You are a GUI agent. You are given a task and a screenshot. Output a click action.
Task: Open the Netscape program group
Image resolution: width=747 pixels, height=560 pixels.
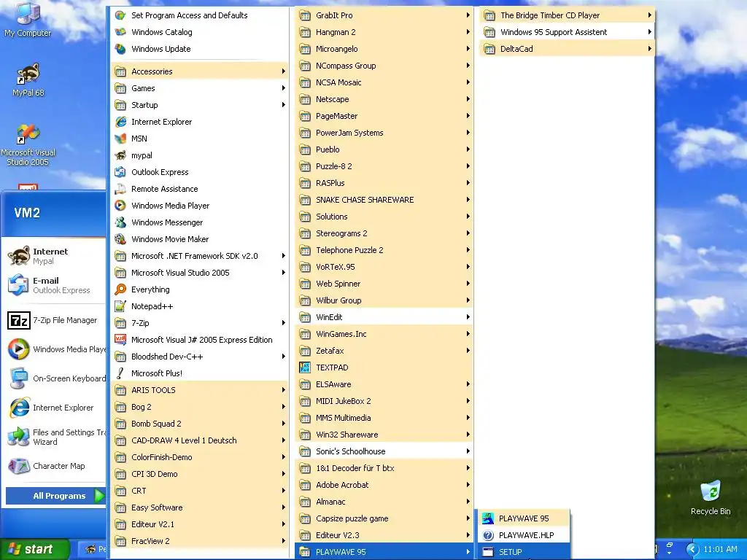point(384,99)
